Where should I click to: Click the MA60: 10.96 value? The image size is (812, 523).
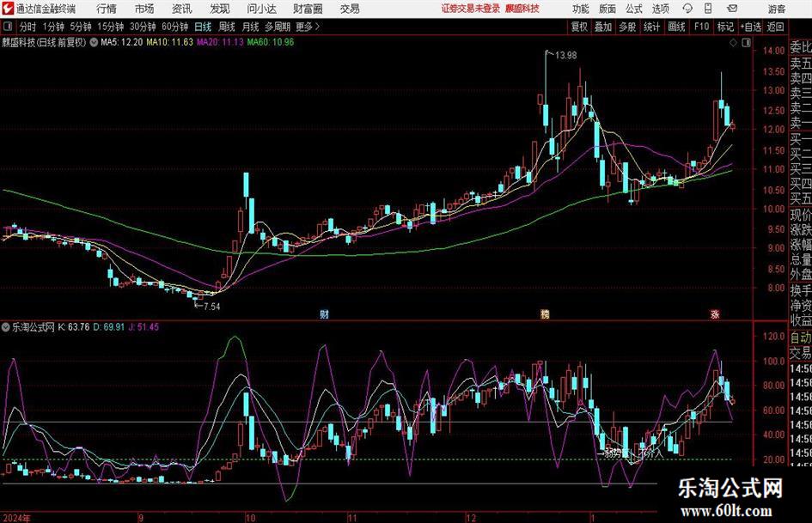click(x=271, y=42)
